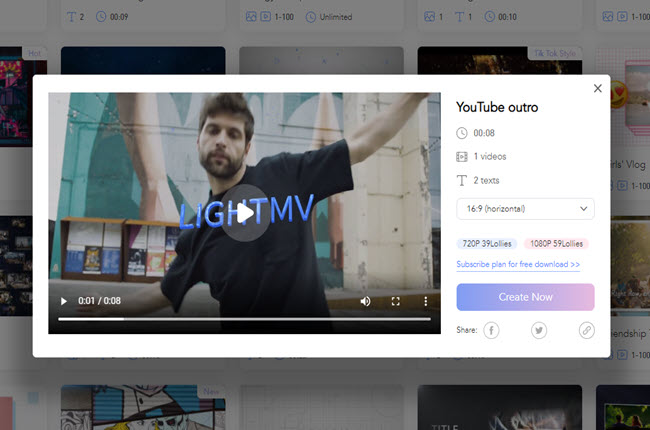Screen dimensions: 650x430
Task: Click the film icon beside 1 videos
Action: click(x=462, y=157)
